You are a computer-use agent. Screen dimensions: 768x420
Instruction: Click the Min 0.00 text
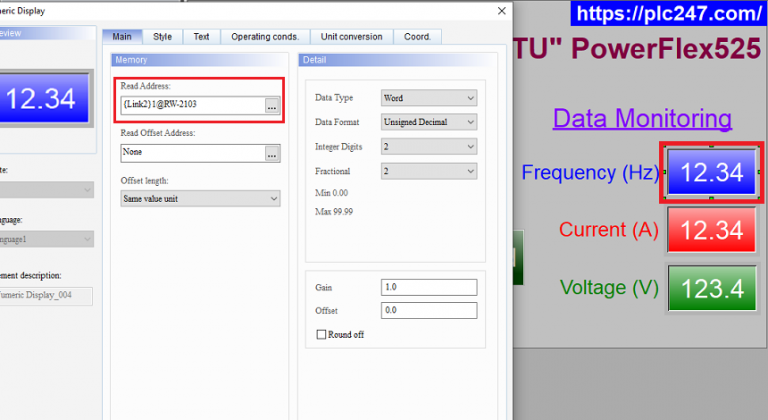(x=332, y=193)
